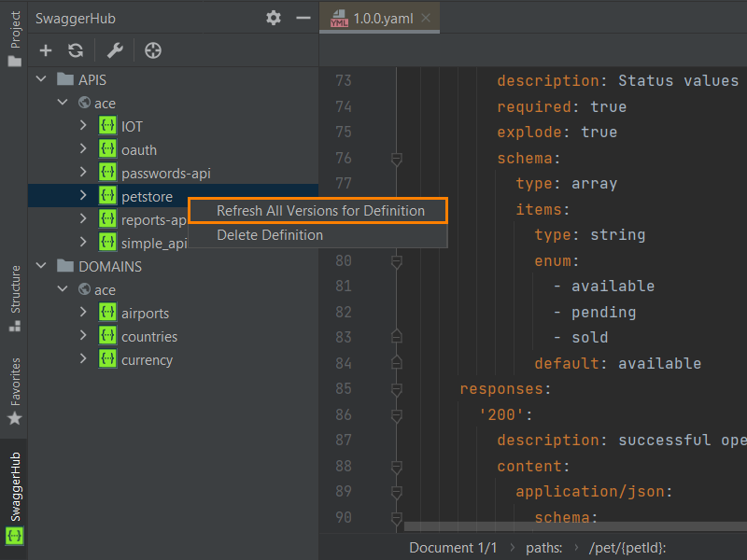Image resolution: width=747 pixels, height=560 pixels.
Task: Click the locate/target icon in toolbar
Action: 151,50
